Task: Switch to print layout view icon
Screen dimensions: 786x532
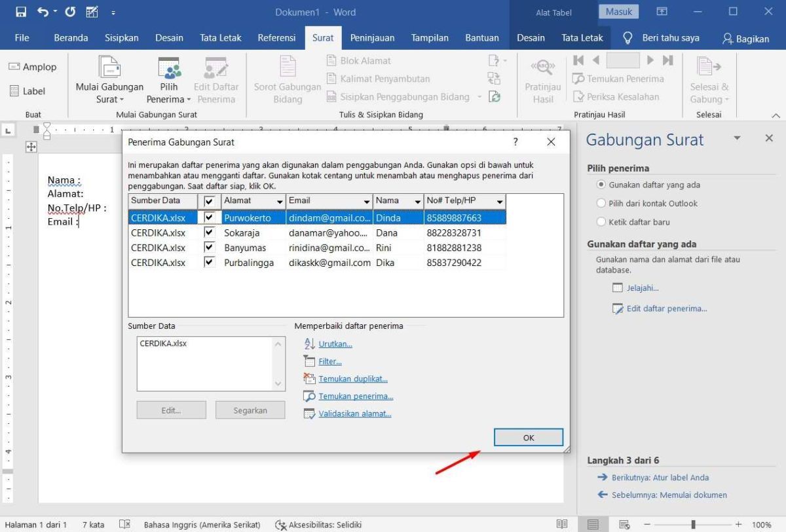Action: pos(593,524)
